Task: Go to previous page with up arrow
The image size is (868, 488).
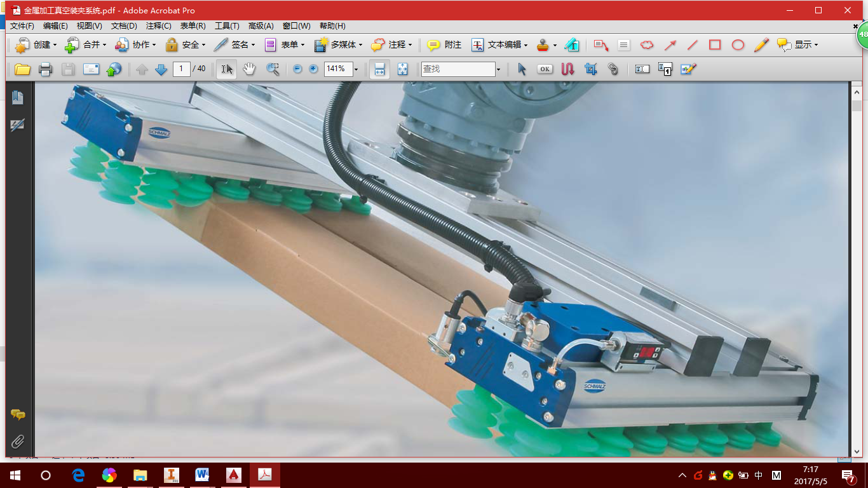Action: (142, 69)
